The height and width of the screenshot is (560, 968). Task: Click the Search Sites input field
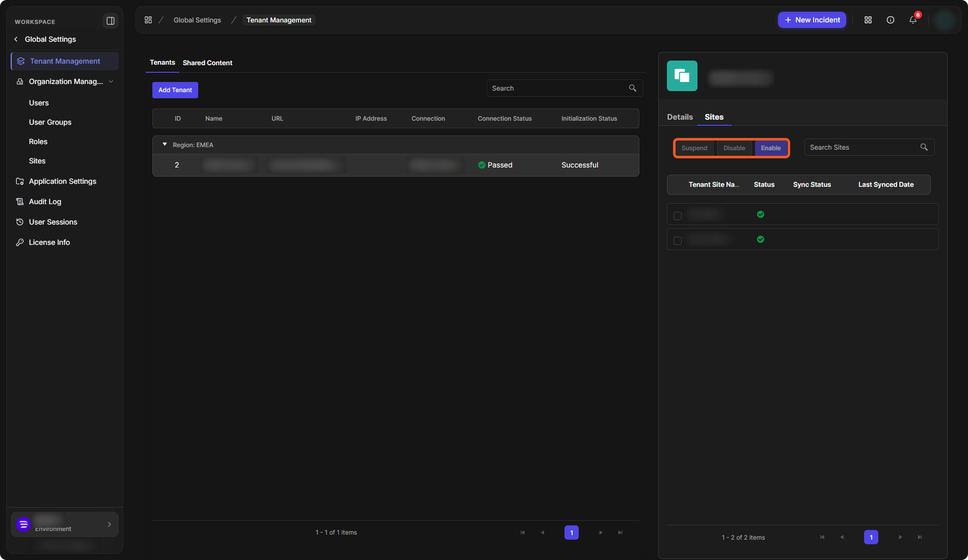869,147
